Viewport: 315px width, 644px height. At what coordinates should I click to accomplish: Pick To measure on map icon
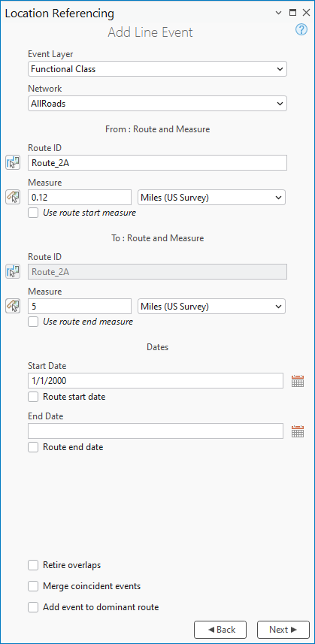click(x=13, y=306)
